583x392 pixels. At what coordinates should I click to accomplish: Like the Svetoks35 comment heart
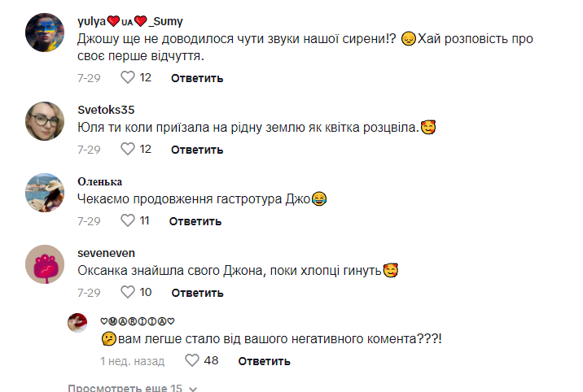pos(127,150)
